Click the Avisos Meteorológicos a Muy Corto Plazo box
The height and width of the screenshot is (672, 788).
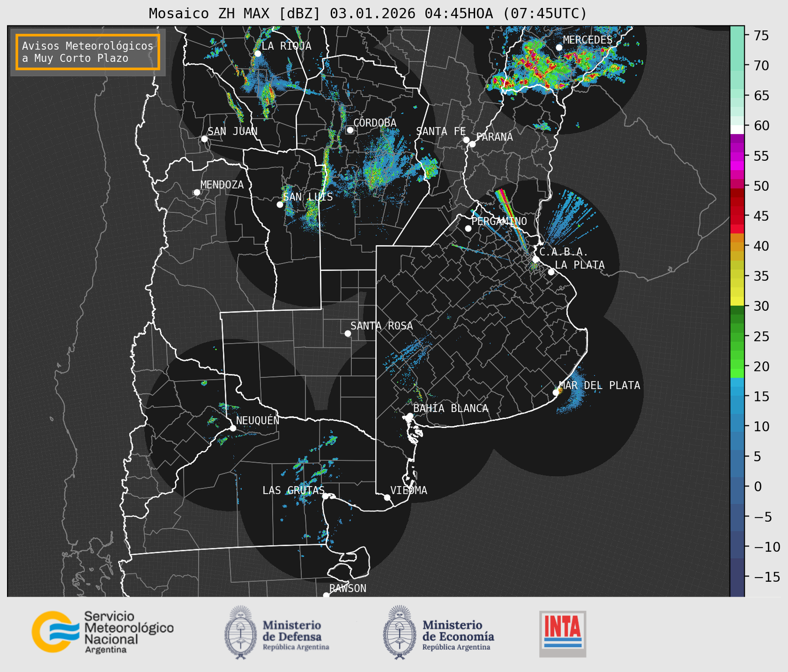(x=88, y=52)
